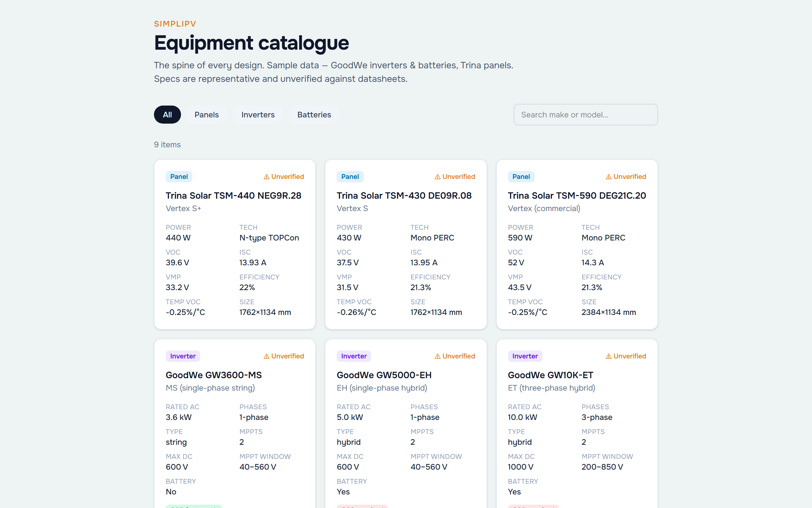Open the Trina Solar TSM-430 DE09R.08 title
The width and height of the screenshot is (812, 508).
(404, 196)
